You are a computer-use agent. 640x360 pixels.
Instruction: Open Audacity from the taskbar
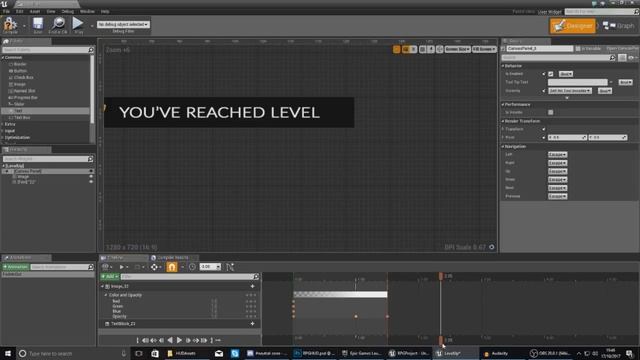tap(496, 353)
